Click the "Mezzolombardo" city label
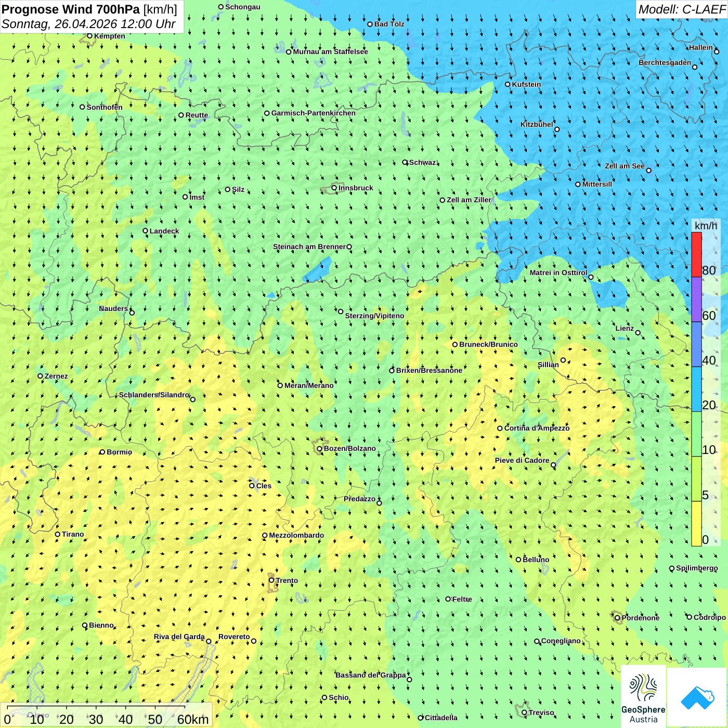Screen dimensions: 728x728 click(x=296, y=535)
